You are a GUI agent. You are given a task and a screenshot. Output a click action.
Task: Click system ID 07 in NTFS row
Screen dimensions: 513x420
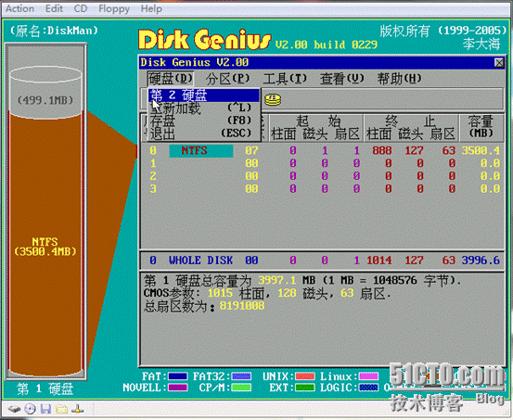click(x=251, y=151)
